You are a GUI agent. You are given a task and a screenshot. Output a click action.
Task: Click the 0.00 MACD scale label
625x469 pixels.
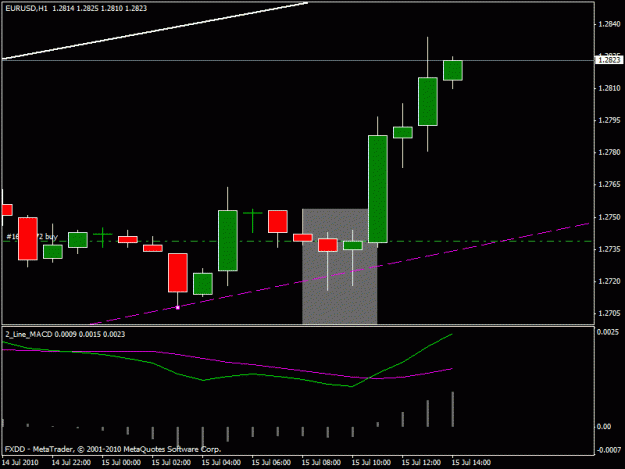pyautogui.click(x=604, y=427)
